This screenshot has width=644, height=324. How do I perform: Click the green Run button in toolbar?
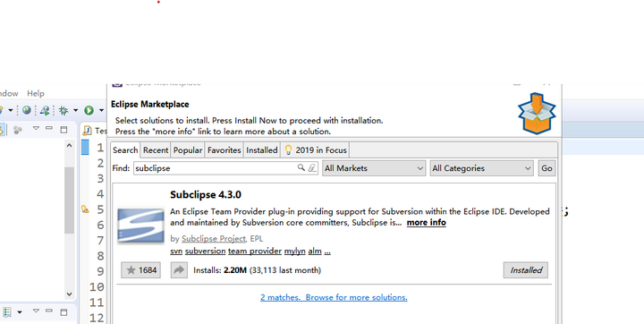(x=89, y=110)
